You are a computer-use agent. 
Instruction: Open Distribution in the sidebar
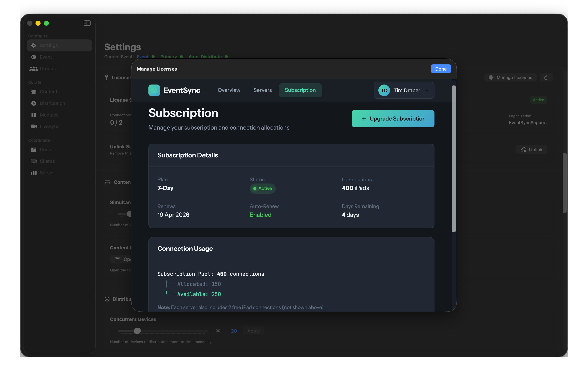point(59,104)
